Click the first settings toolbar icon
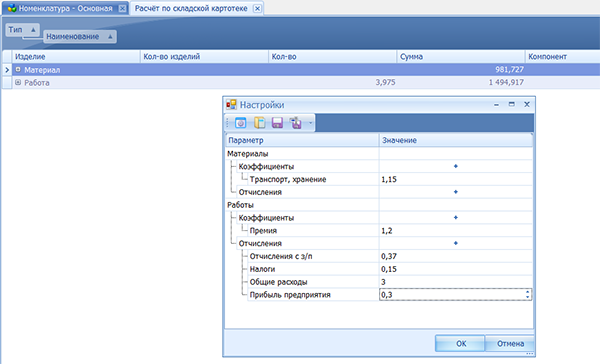600x364 pixels. point(240,123)
